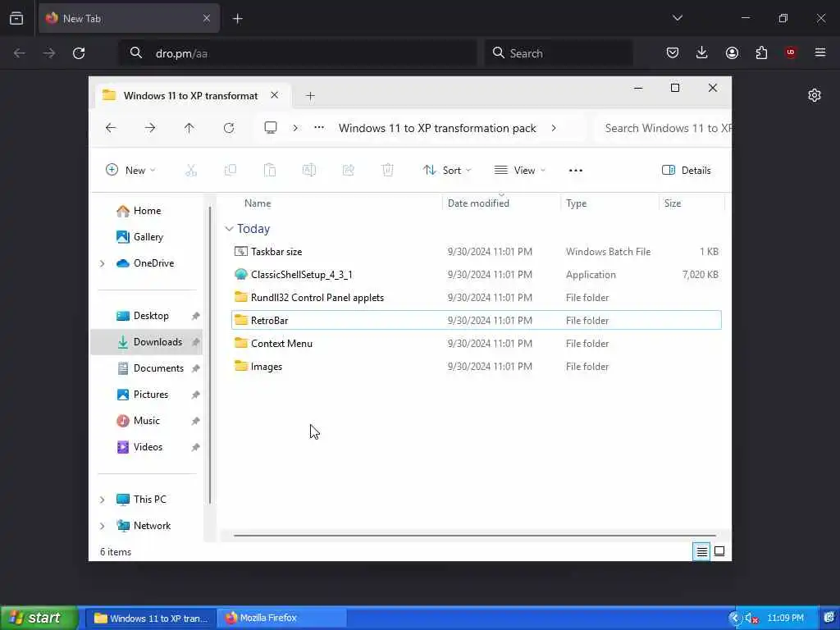Click the Copy icon in Explorer toolbar
Image resolution: width=840 pixels, height=630 pixels.
[231, 171]
